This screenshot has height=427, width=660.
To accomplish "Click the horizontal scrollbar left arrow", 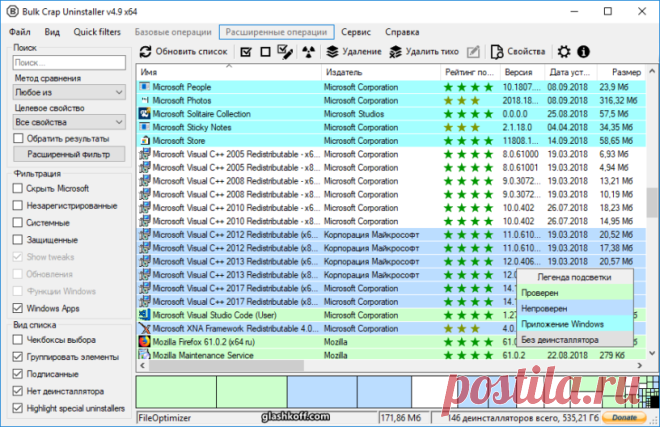I will coord(143,365).
